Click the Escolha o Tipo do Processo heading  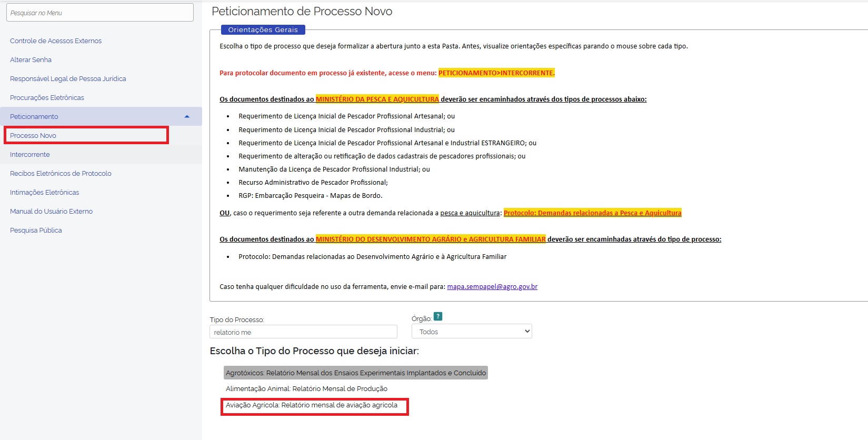pos(314,351)
